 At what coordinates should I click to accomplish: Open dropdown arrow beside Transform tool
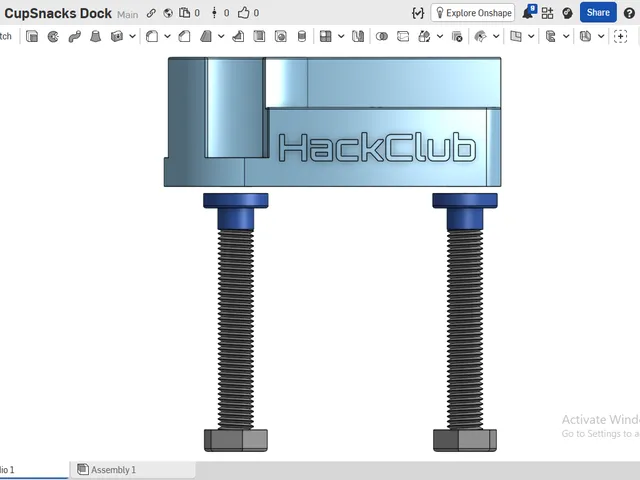coord(440,36)
